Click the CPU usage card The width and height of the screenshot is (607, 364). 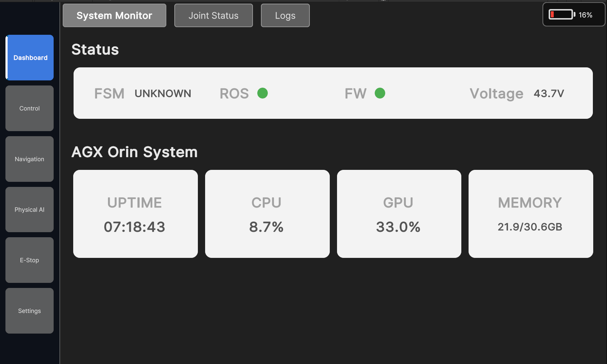click(267, 214)
